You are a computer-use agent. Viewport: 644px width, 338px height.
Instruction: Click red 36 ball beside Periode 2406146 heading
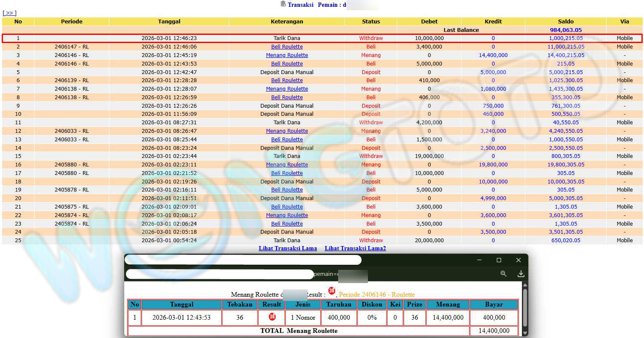(332, 291)
